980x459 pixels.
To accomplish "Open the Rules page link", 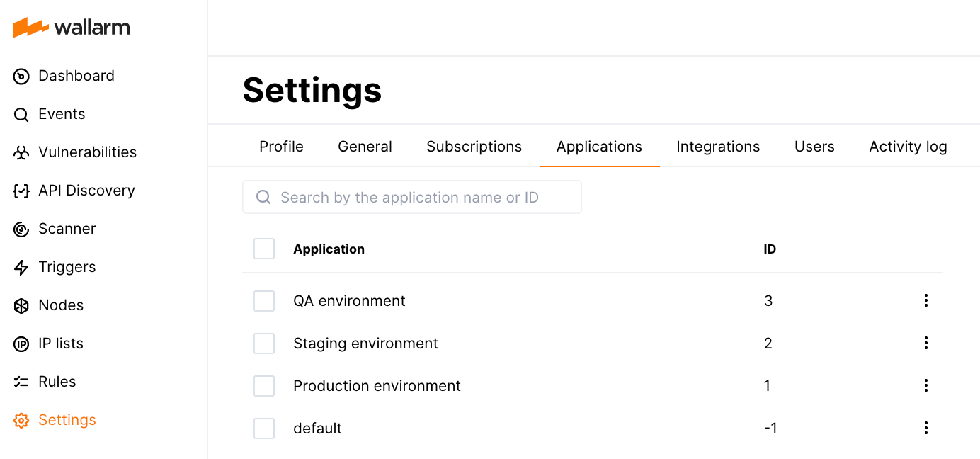I will (57, 382).
